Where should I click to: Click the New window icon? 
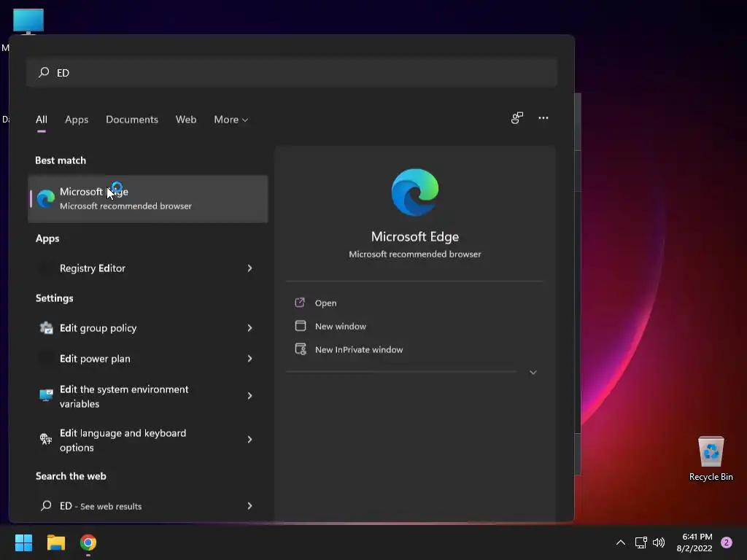[300, 326]
